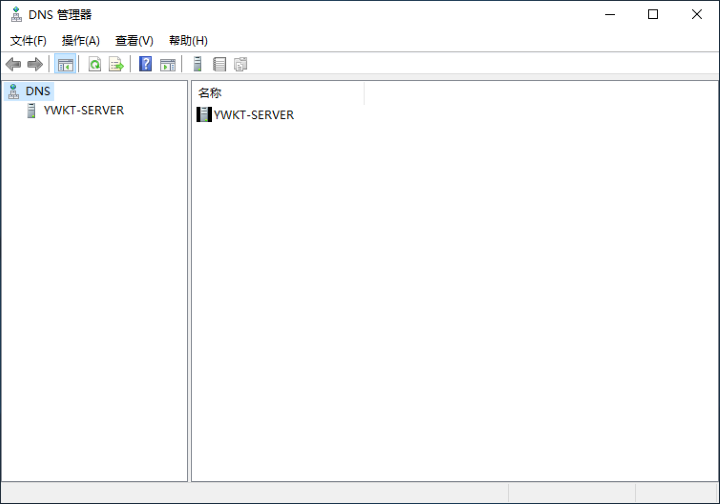
Task: Click the greyed document-copy toolbar icon
Action: (x=241, y=64)
